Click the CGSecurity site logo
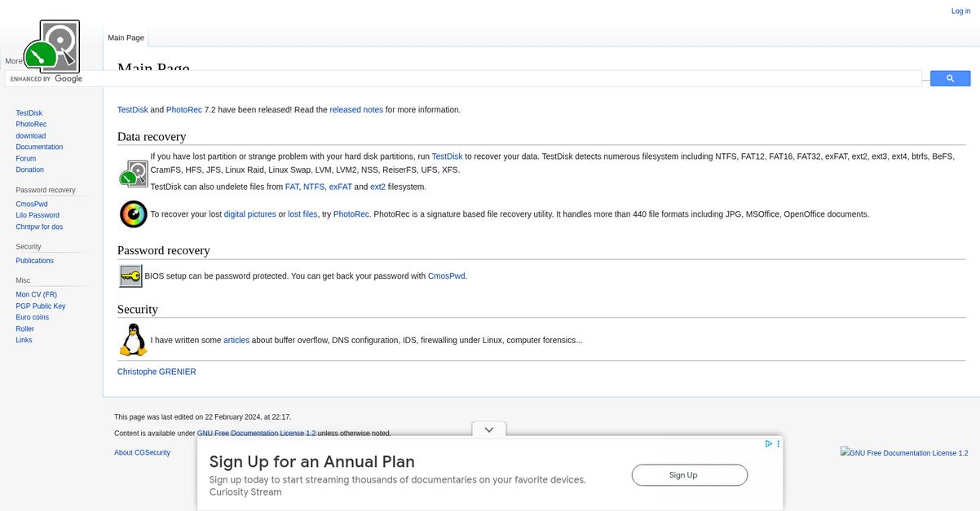Viewport: 980px width, 511px height. click(51, 45)
